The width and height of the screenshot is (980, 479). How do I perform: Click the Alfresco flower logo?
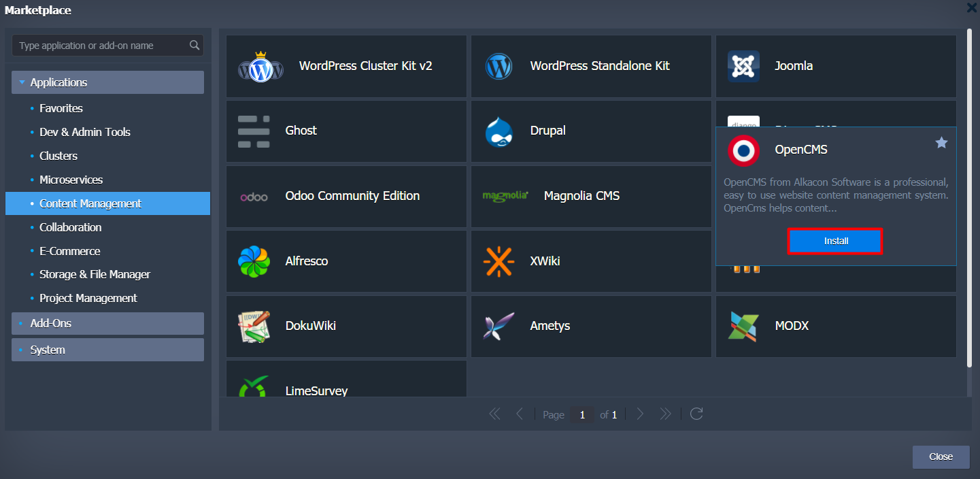[x=254, y=262]
